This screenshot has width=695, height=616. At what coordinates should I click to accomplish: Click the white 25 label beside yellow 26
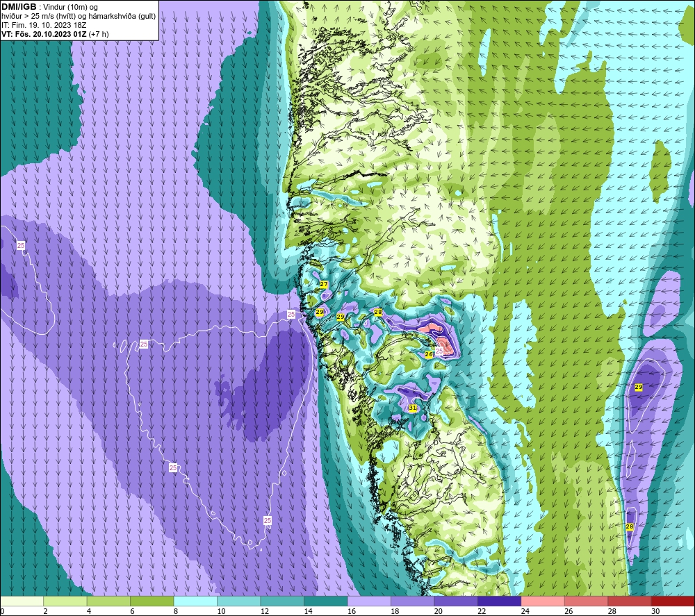pyautogui.click(x=439, y=351)
